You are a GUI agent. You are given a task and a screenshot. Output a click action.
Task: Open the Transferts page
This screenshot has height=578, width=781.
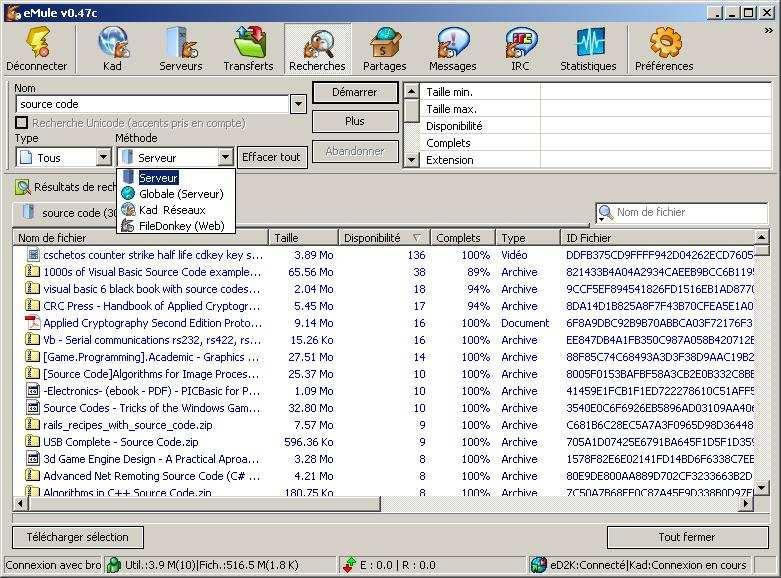[x=249, y=48]
